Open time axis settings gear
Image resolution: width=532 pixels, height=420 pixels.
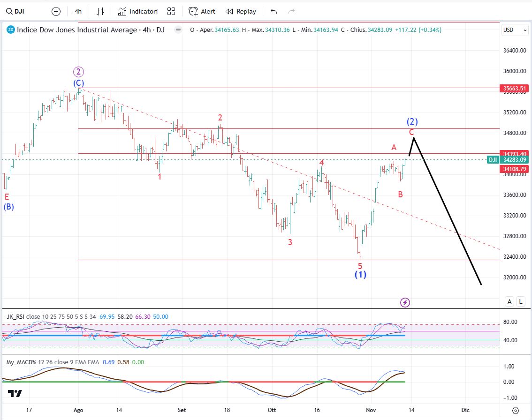point(516,411)
